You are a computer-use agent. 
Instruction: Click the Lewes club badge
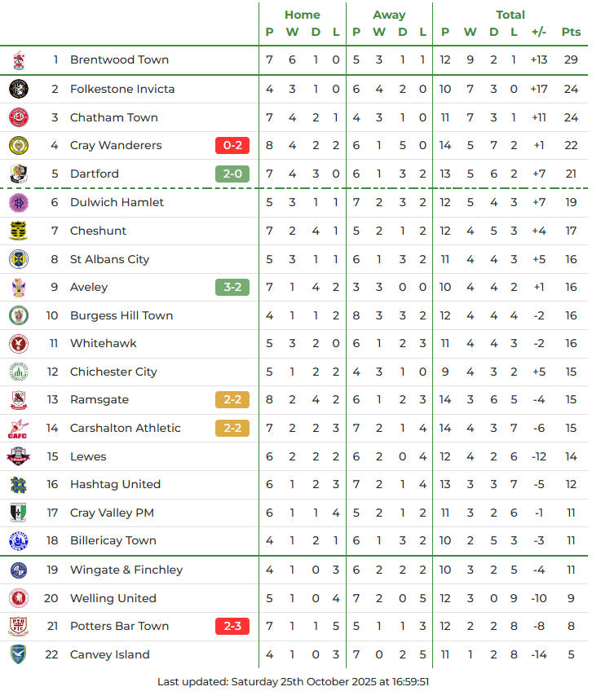tap(19, 456)
